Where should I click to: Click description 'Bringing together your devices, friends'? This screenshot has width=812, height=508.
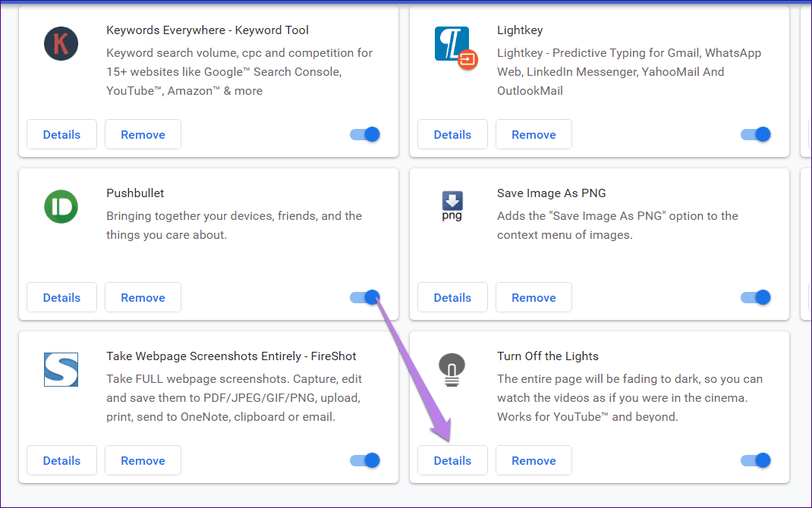coord(234,225)
